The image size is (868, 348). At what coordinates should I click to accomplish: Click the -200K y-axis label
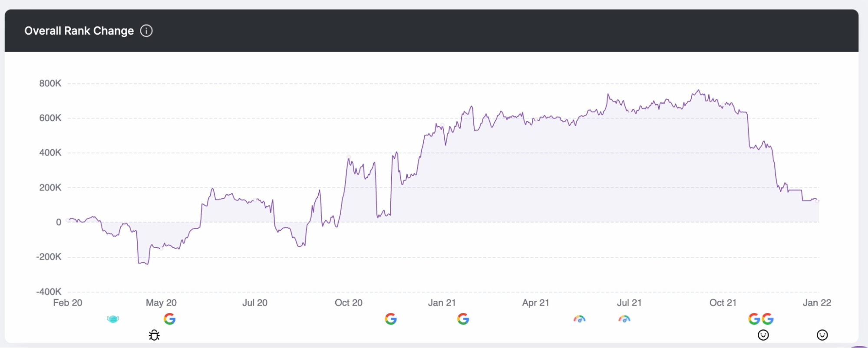[x=49, y=257]
